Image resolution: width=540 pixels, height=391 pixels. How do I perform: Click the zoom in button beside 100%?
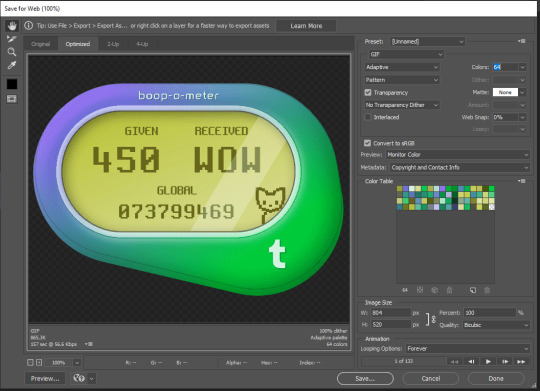pyautogui.click(x=39, y=362)
